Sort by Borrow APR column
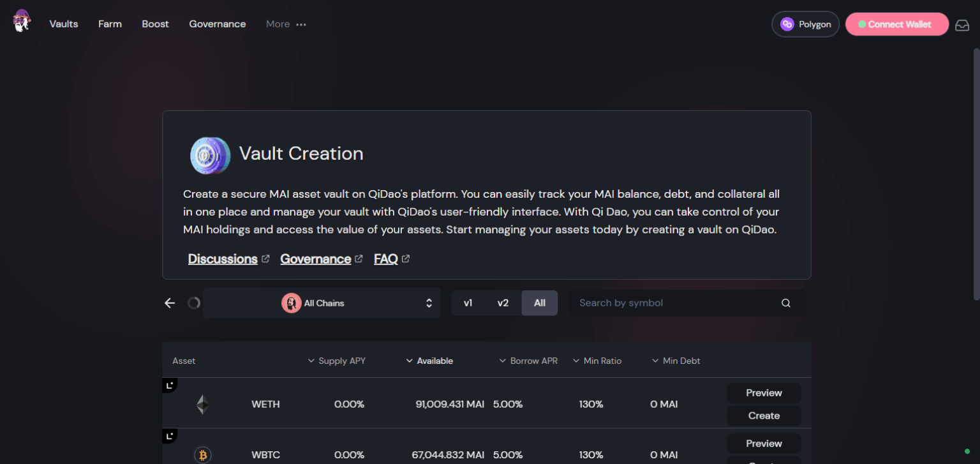 [x=528, y=361]
